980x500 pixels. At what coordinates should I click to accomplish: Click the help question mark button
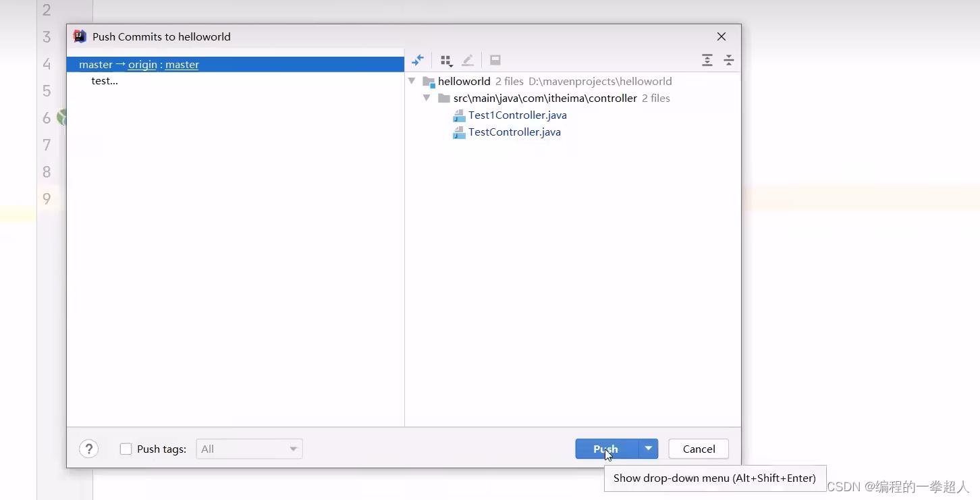coord(89,449)
